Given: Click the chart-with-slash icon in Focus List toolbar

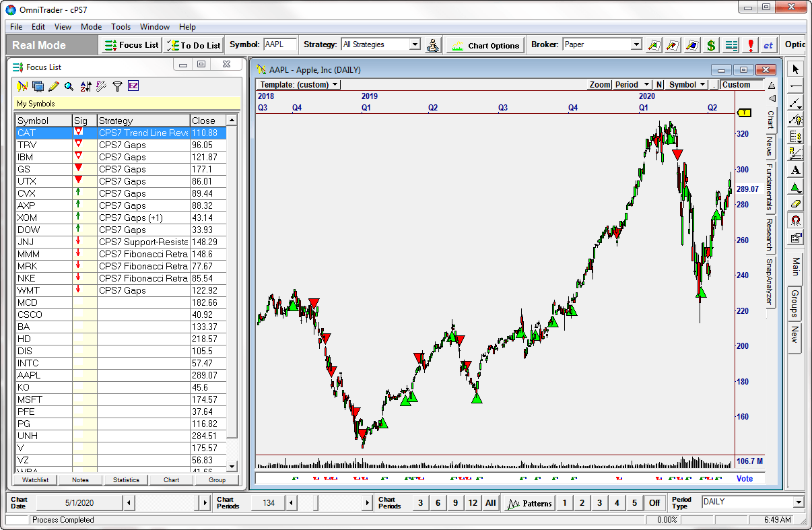Looking at the screenshot, I should (x=22, y=86).
